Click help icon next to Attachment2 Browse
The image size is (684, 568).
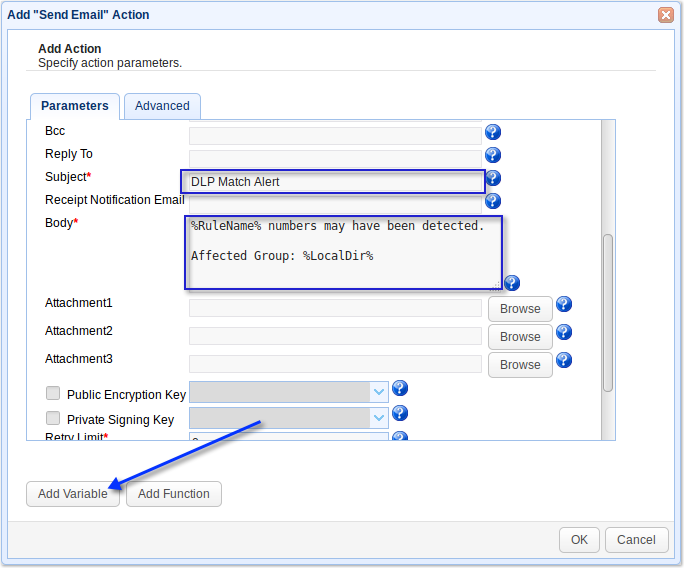[563, 332]
